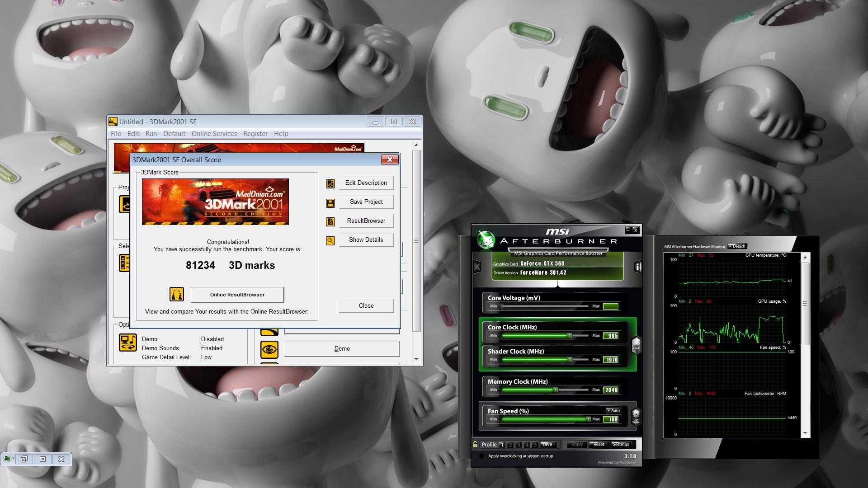Click the fan User Define gear button

click(x=636, y=416)
